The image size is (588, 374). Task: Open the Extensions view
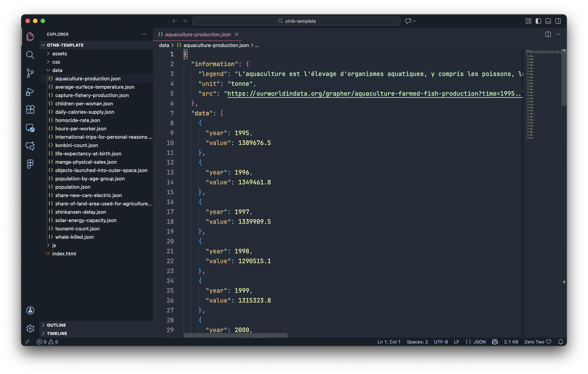click(30, 110)
